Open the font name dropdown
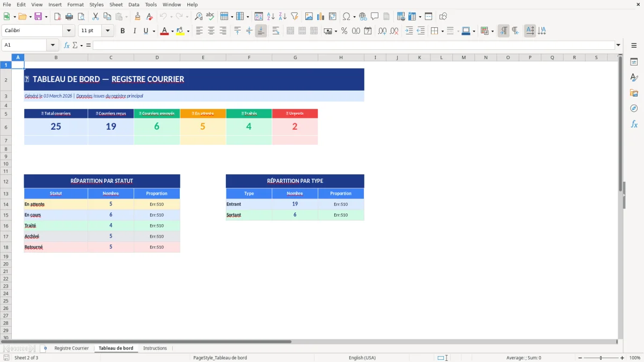This screenshot has height=362, width=644. coord(68,31)
